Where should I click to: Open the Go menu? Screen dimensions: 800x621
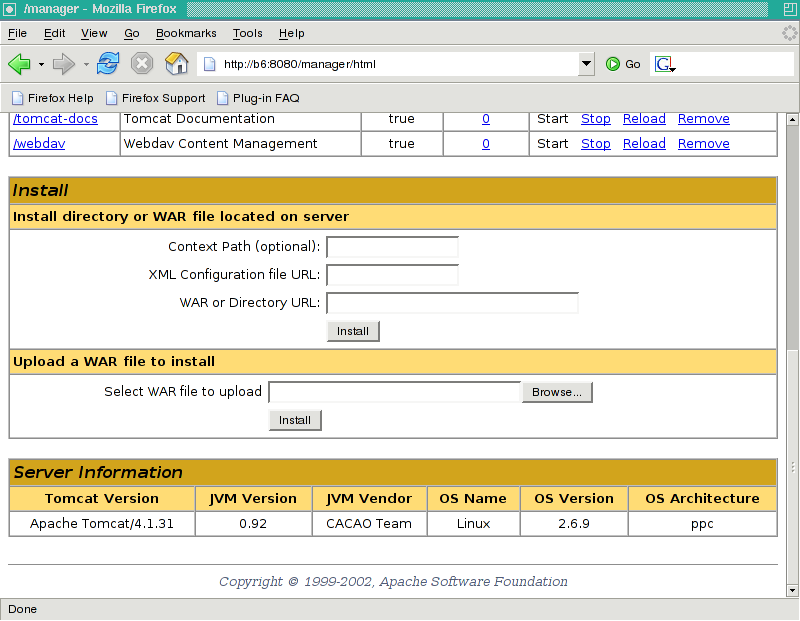point(132,33)
